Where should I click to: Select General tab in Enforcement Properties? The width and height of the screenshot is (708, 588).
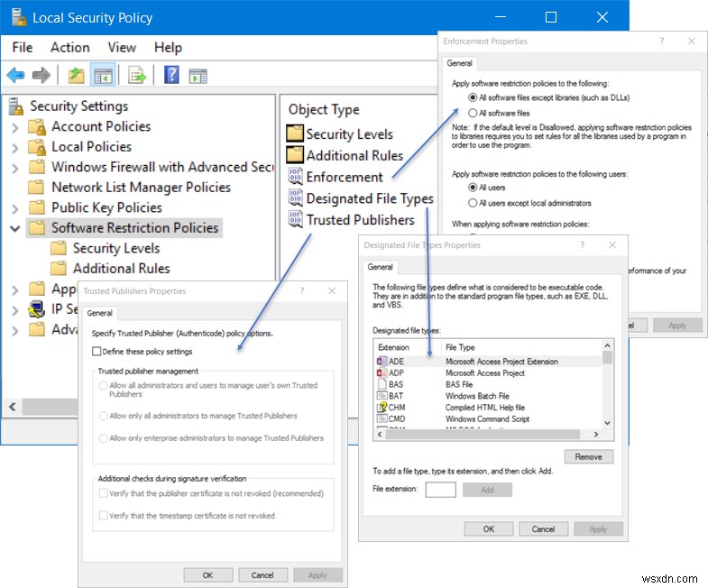(460, 63)
